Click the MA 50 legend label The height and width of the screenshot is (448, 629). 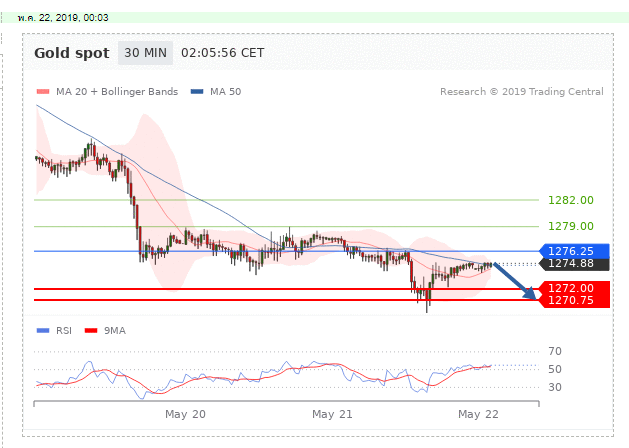pyautogui.click(x=225, y=92)
